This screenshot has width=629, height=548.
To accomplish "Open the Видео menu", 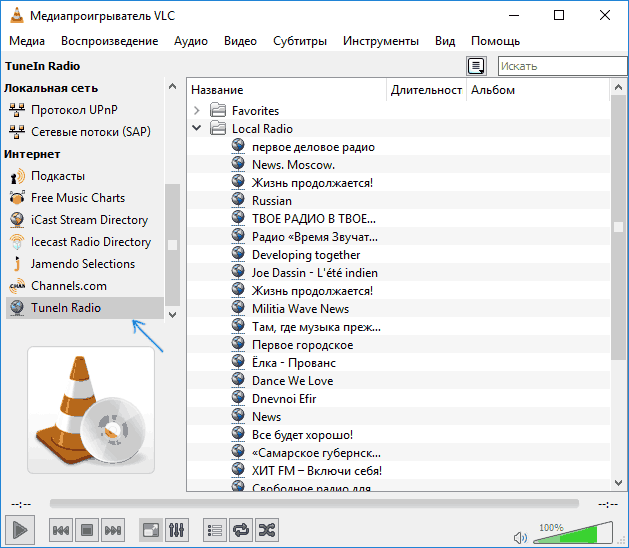I will pos(240,41).
